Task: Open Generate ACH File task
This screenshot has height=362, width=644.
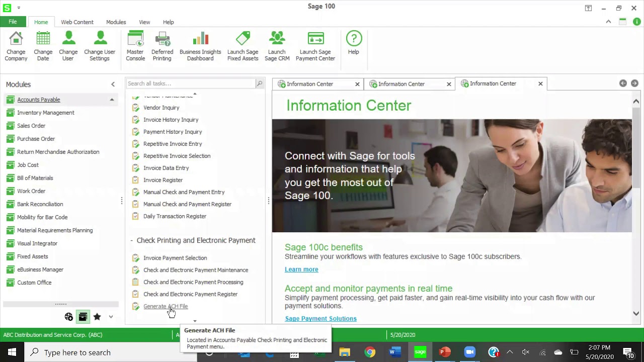Action: coord(166,306)
